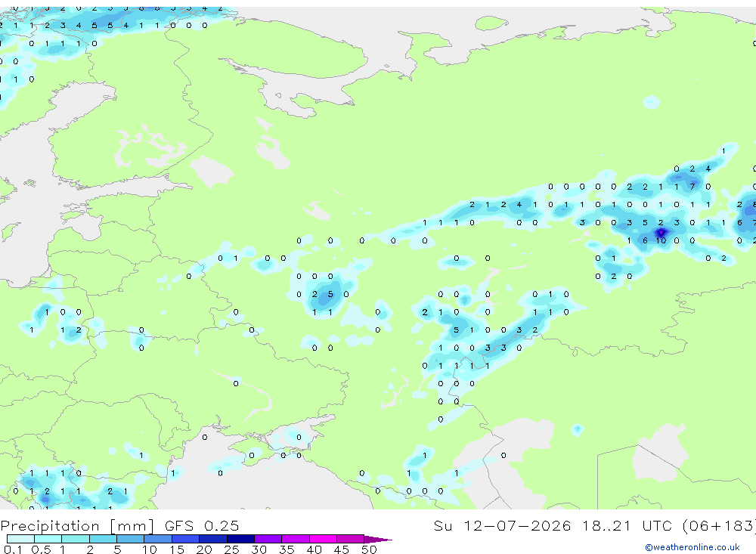Click the '10' peak precipitation value on the map
Screen dimensions: 756x554
[x=661, y=240]
